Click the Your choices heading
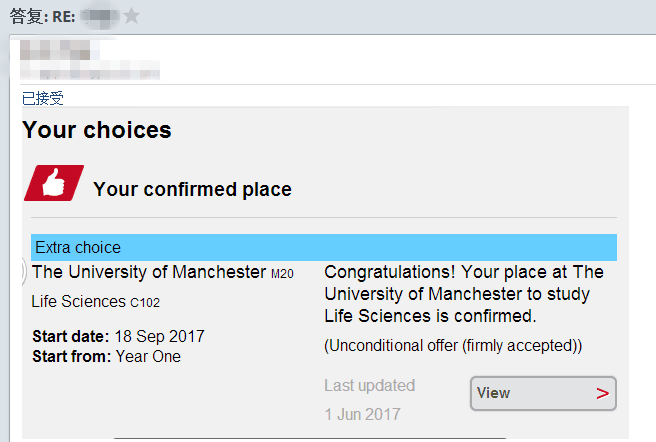 coord(97,130)
